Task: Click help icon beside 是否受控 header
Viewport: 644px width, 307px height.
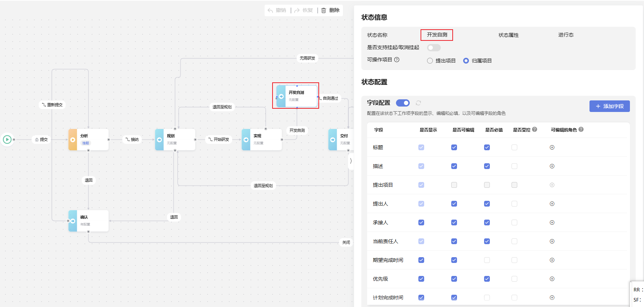Action: tap(535, 129)
